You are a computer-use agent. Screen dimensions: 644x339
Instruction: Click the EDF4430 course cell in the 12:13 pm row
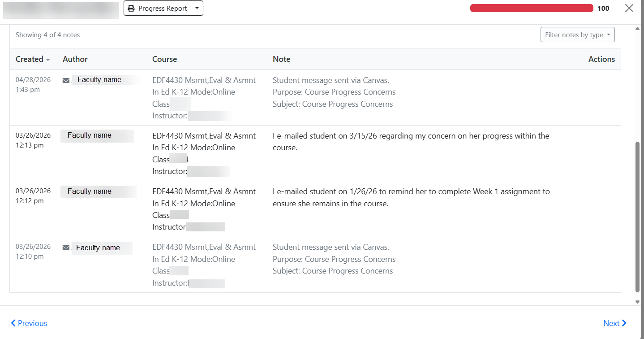click(x=204, y=153)
